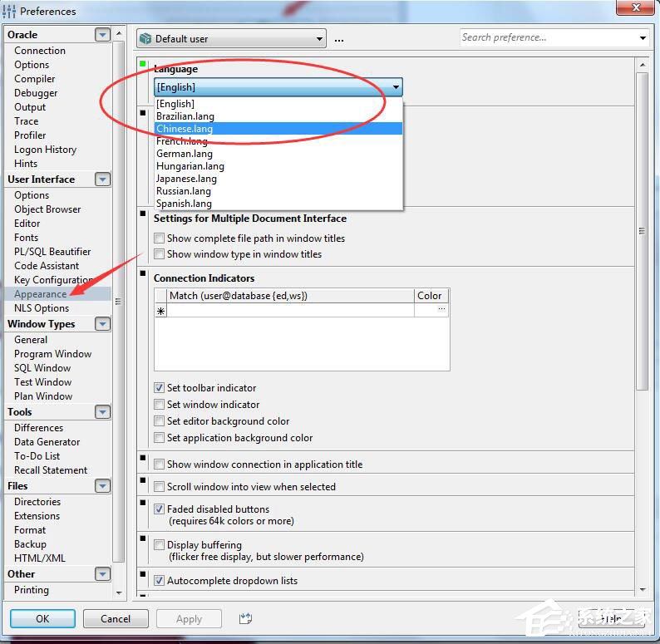
Task: Click the color ellipsis in Connection Indicators row
Action: (x=441, y=309)
